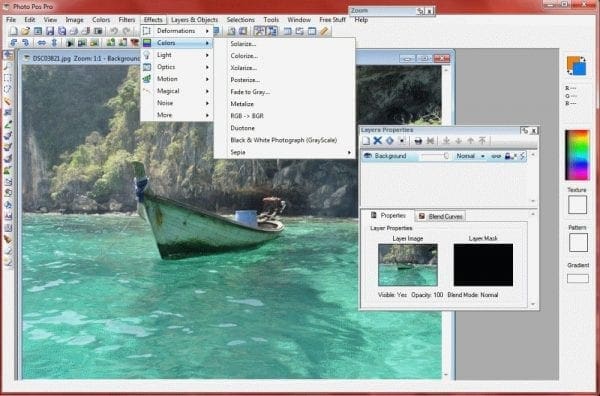This screenshot has width=600, height=396.
Task: Click the Light bulb icon in Effects menu
Action: tap(147, 55)
